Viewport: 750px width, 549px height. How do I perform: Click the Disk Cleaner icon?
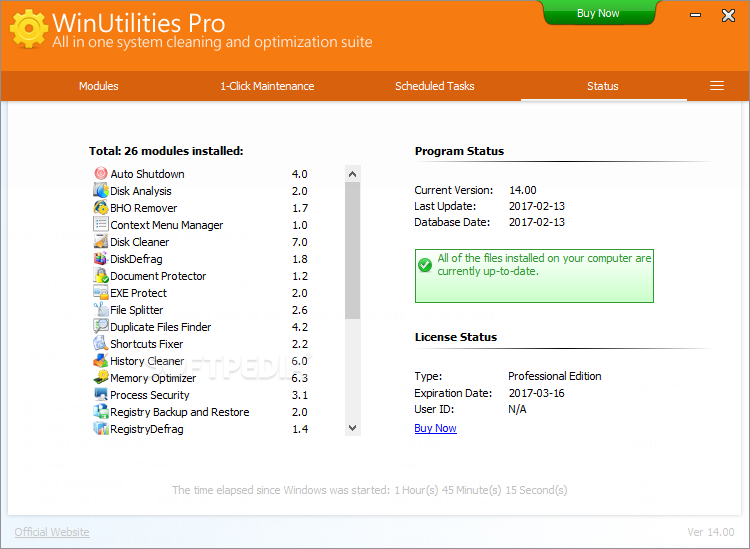click(x=100, y=242)
